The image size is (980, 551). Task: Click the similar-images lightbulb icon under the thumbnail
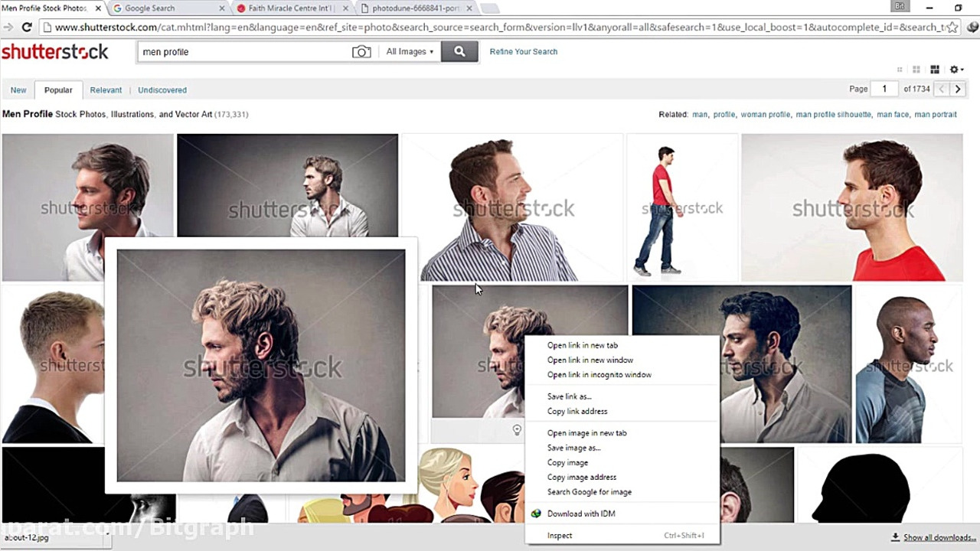pos(517,430)
